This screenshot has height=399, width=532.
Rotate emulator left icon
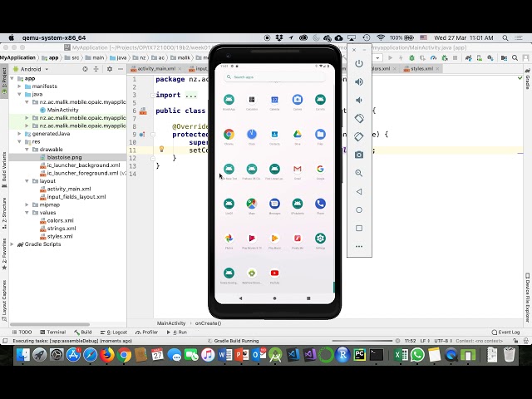coord(359,118)
